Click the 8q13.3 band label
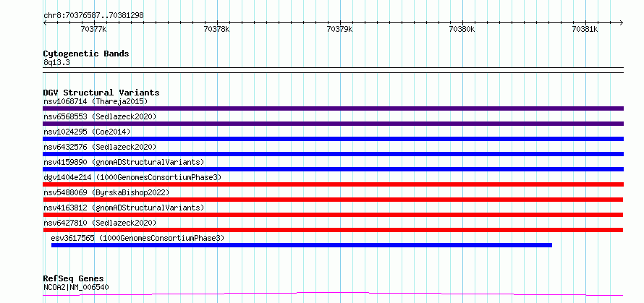 click(x=56, y=63)
